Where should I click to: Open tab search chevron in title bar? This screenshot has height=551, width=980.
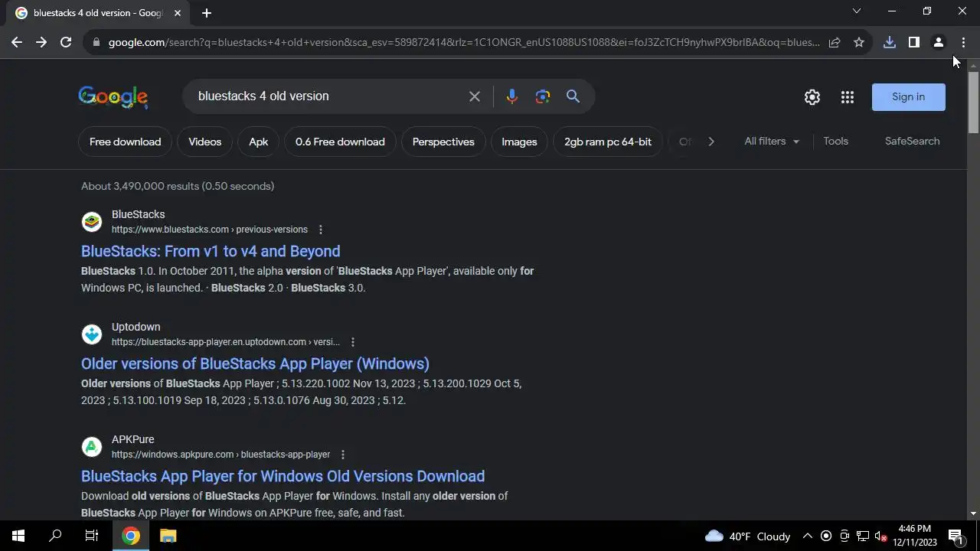click(857, 11)
